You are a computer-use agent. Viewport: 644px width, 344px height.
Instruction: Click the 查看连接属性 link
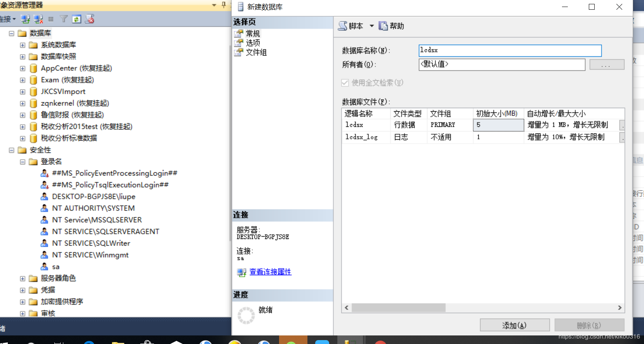point(270,272)
